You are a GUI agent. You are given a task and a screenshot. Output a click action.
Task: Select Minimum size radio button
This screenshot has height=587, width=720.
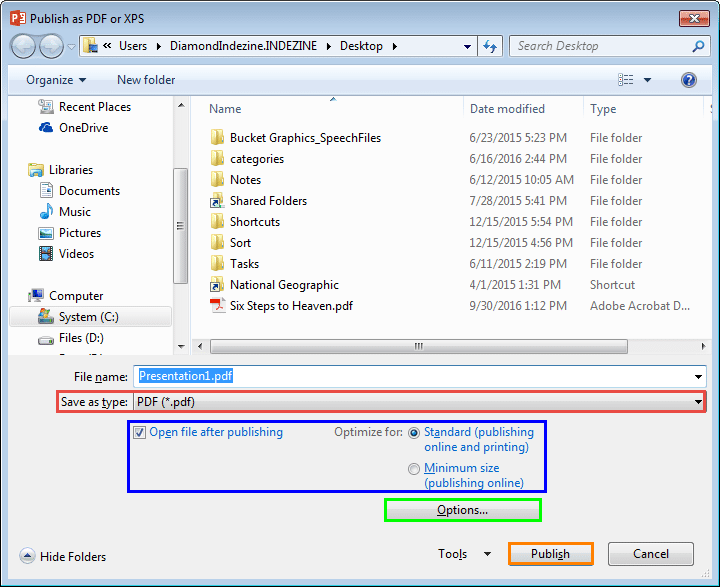(414, 468)
